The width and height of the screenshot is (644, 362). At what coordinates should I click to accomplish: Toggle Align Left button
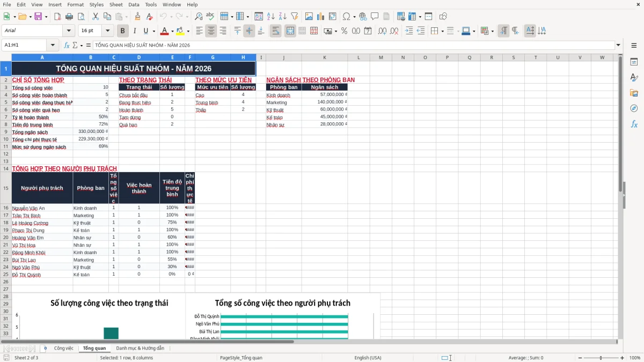200,31
